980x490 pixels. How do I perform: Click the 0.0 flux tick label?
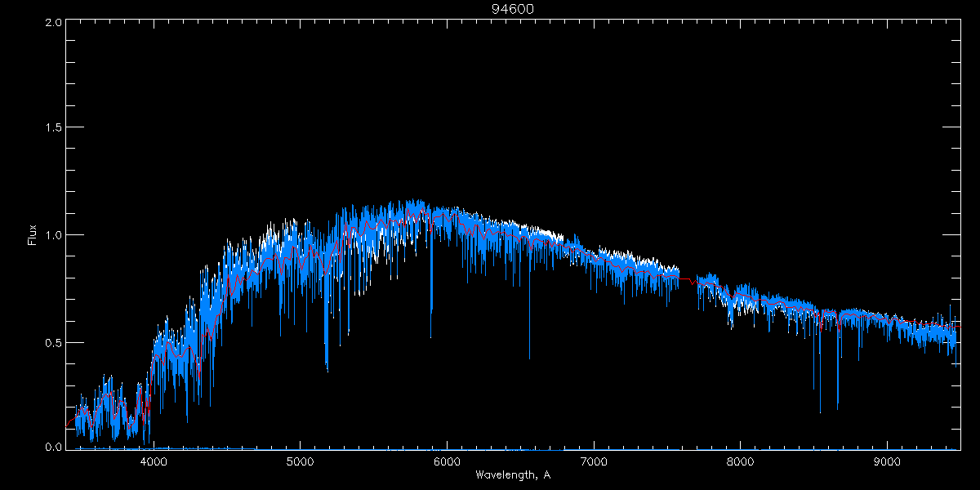tap(53, 447)
